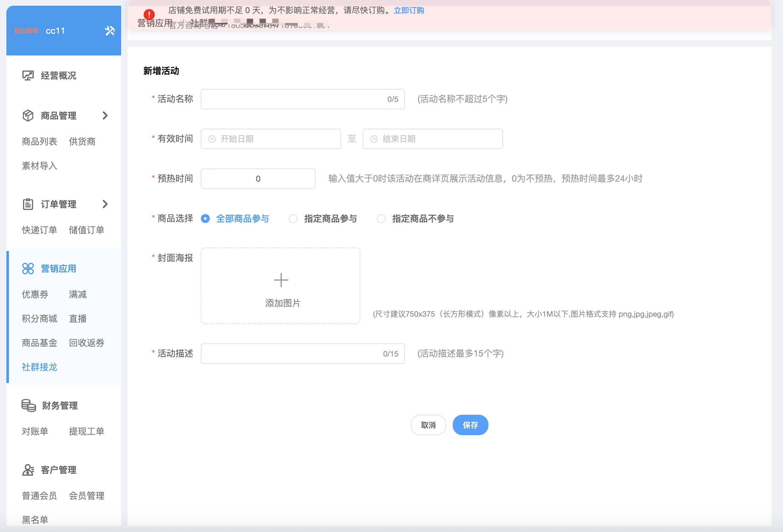Select the 营销应用 clover icon

(x=28, y=268)
